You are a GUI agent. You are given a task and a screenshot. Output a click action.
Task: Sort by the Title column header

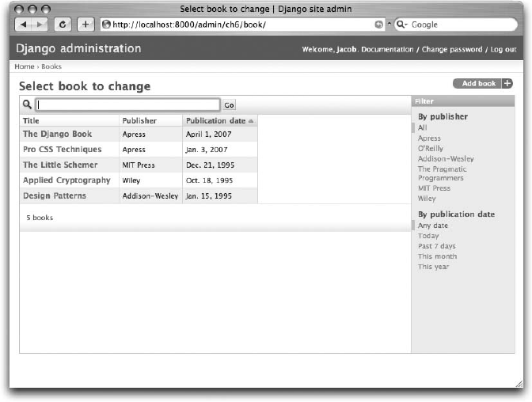tap(31, 121)
